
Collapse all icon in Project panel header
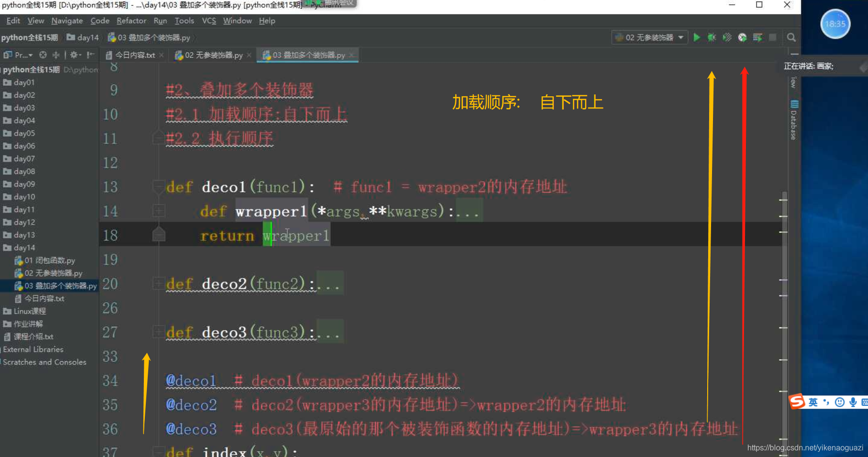coord(56,55)
